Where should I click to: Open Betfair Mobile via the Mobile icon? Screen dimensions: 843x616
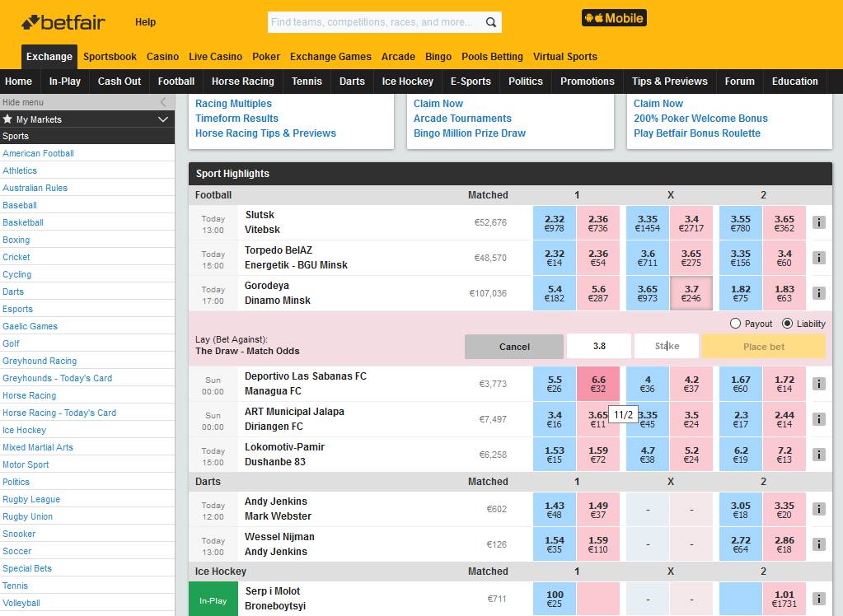click(614, 16)
